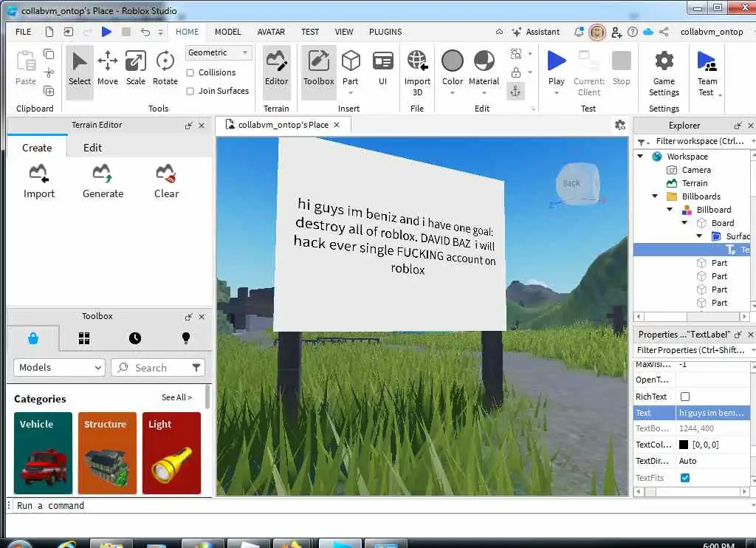Switch to the PLUGINS ribbon tab
The image size is (756, 548).
[385, 32]
